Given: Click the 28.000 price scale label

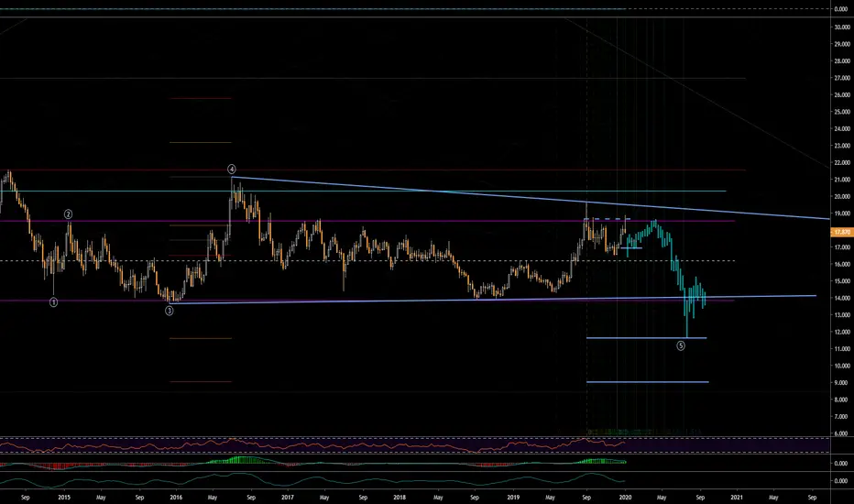Looking at the screenshot, I should click(842, 61).
